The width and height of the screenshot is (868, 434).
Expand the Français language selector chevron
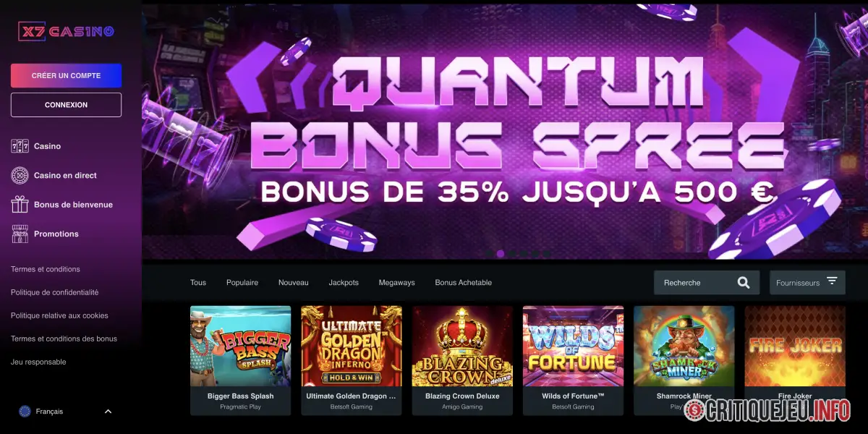(108, 412)
